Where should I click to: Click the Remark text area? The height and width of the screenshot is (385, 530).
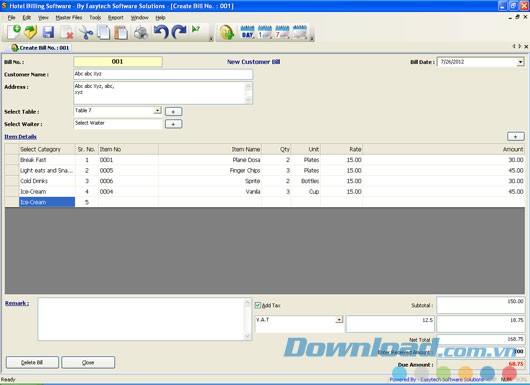145,319
